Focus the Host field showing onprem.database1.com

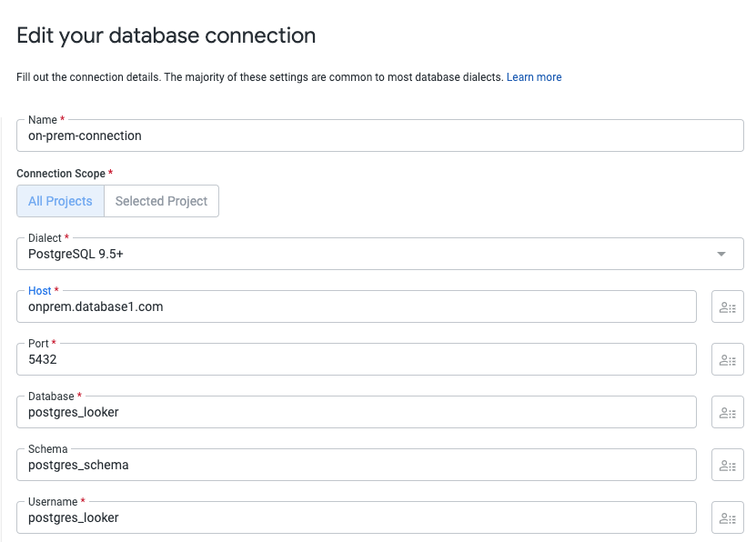[355, 307]
